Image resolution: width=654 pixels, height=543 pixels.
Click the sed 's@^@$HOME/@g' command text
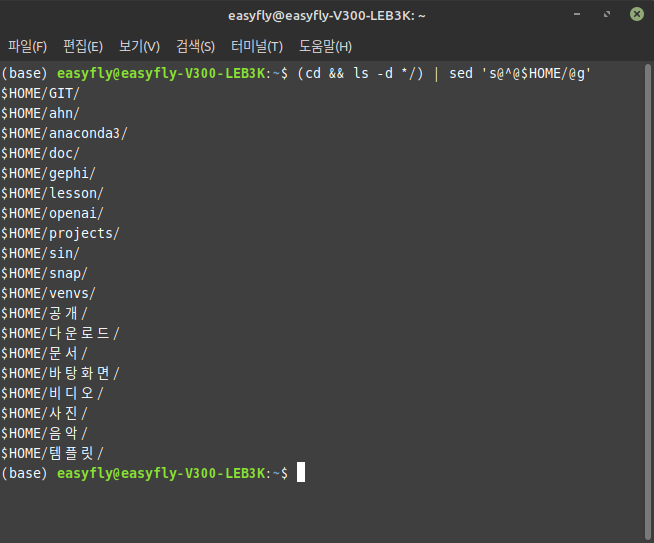[x=520, y=74]
